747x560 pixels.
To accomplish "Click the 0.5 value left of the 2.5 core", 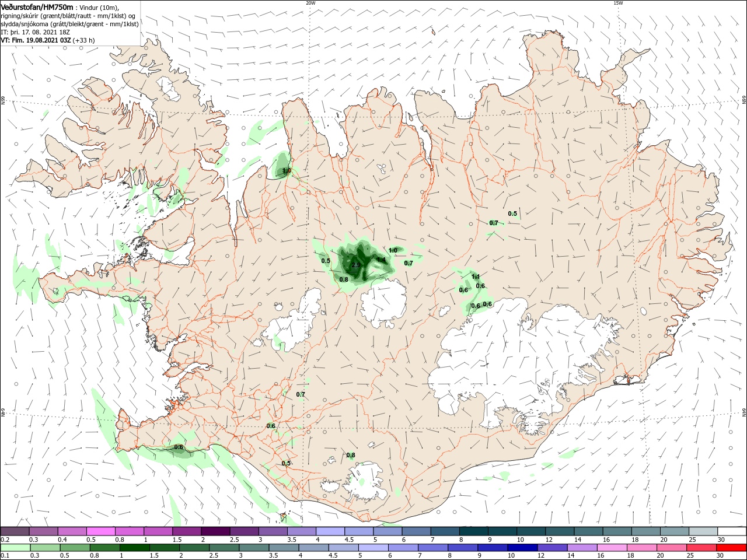I will tap(326, 261).
